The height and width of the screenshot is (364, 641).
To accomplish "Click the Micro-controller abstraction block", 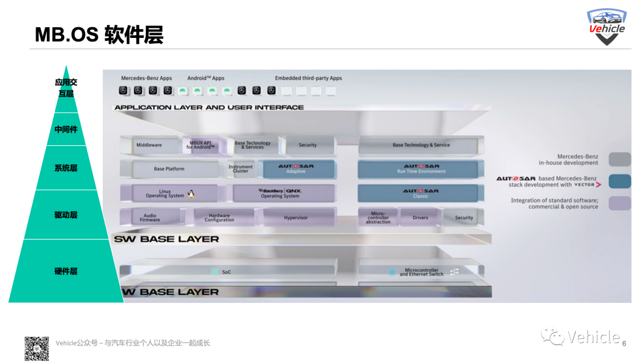I will point(378,218).
